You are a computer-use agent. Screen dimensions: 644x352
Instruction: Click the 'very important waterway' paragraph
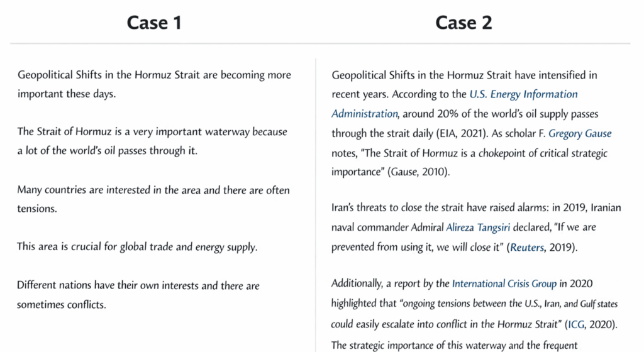click(152, 141)
